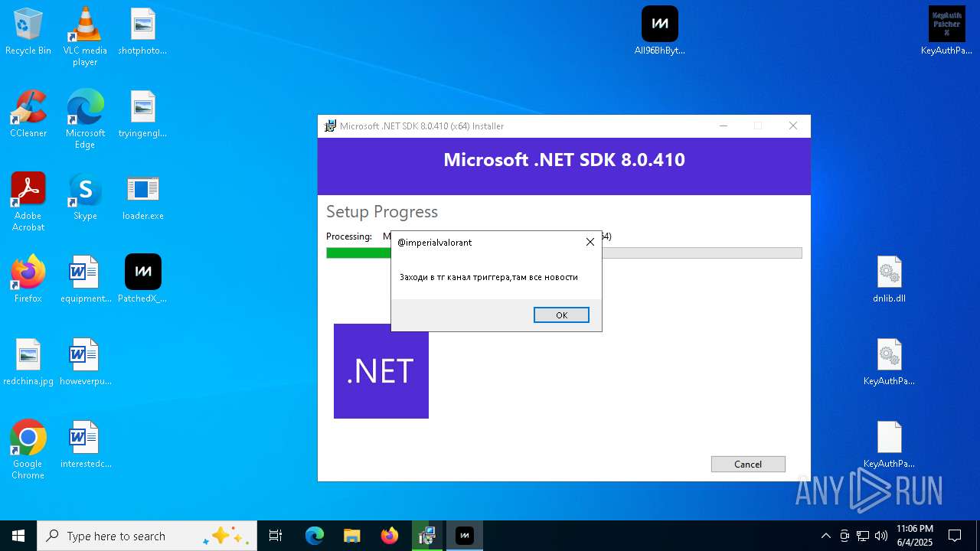Select redchina.jpg image file

click(x=28, y=363)
